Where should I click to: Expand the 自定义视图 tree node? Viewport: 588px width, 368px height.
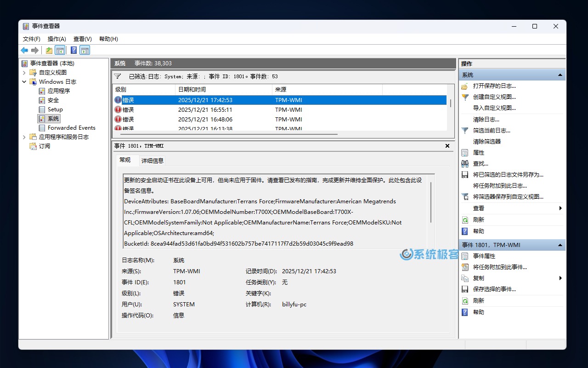coord(24,73)
